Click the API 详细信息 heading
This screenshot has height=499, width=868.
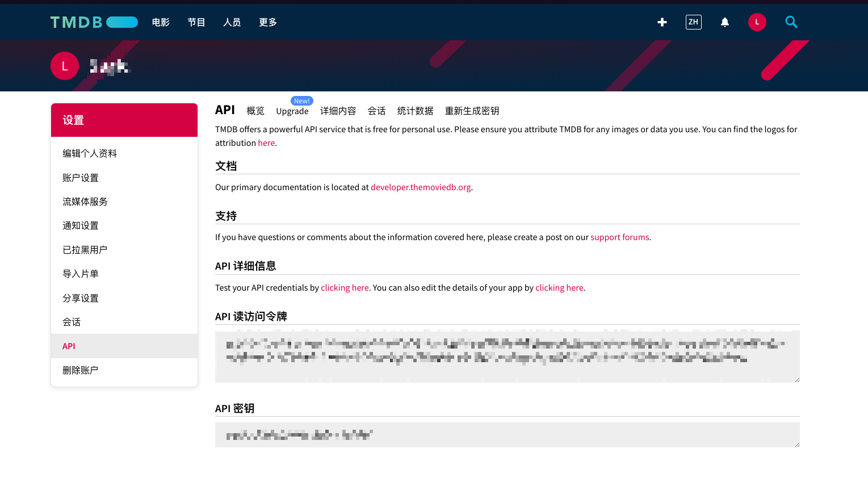coord(245,266)
